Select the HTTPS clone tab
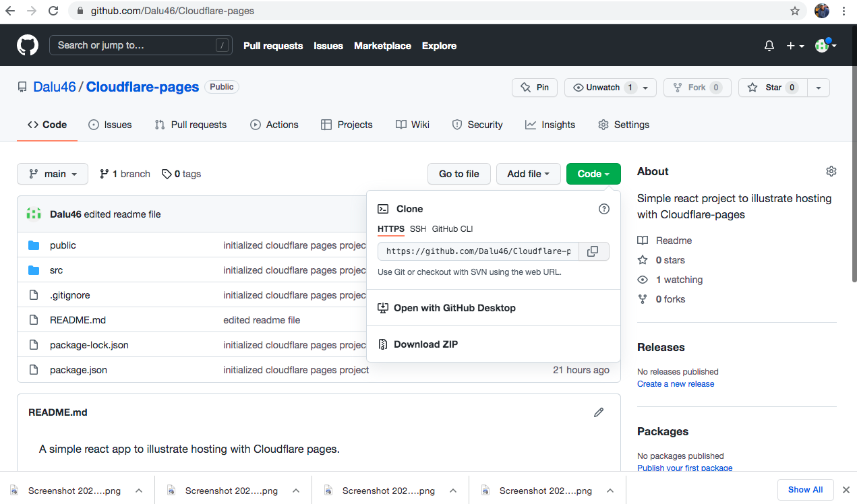This screenshot has height=504, width=857. click(x=391, y=229)
